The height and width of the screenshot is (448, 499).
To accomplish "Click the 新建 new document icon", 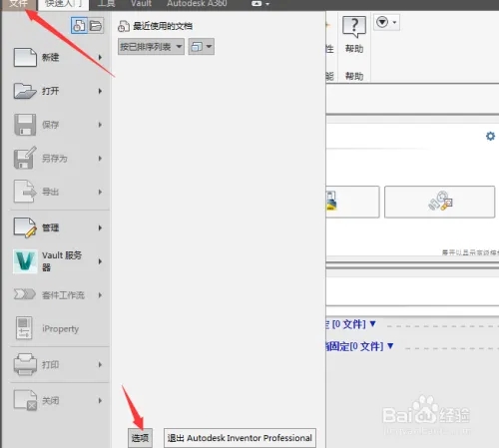I will click(25, 57).
